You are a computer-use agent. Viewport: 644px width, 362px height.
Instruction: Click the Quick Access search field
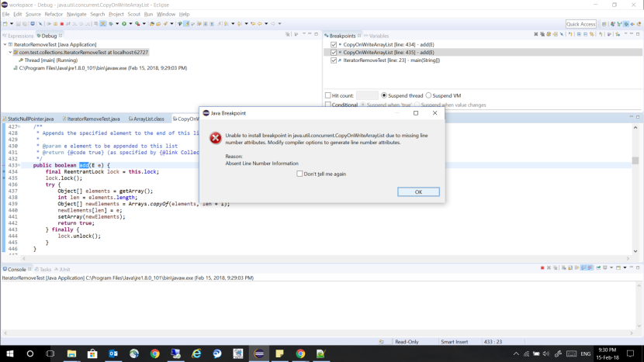580,24
